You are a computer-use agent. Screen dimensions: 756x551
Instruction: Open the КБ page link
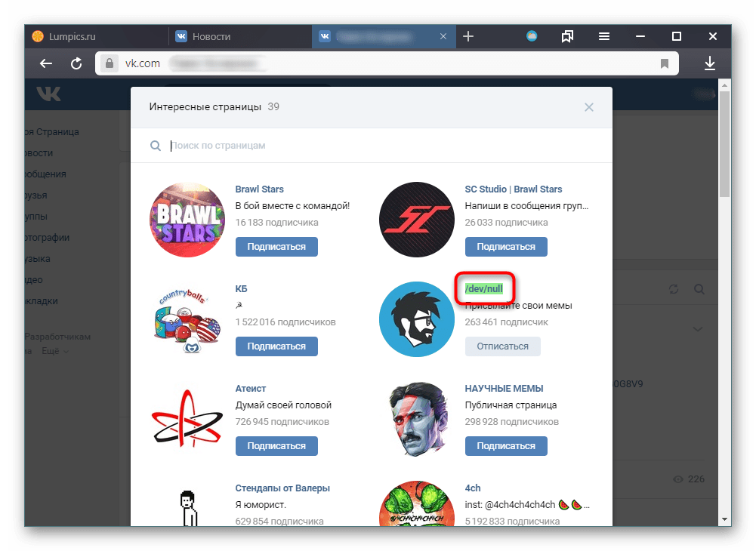pyautogui.click(x=241, y=289)
